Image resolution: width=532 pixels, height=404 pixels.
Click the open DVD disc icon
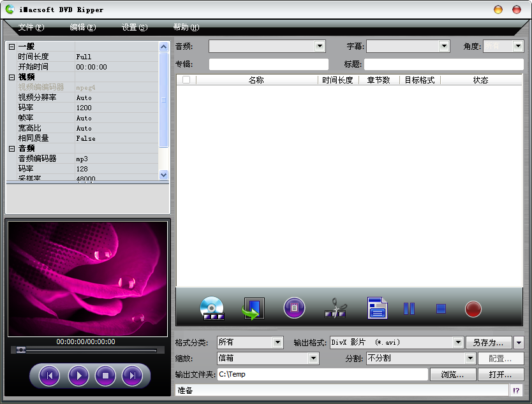coord(212,308)
